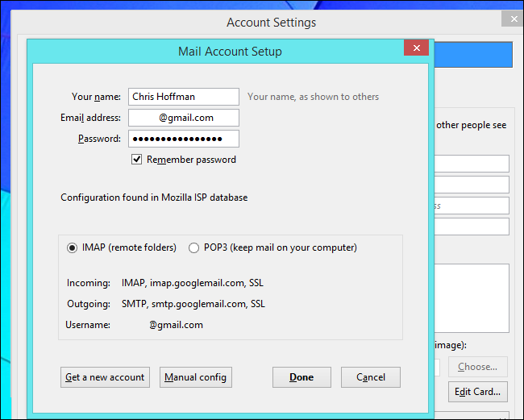
Task: Close the Mail Account Setup dialog
Action: (x=417, y=48)
